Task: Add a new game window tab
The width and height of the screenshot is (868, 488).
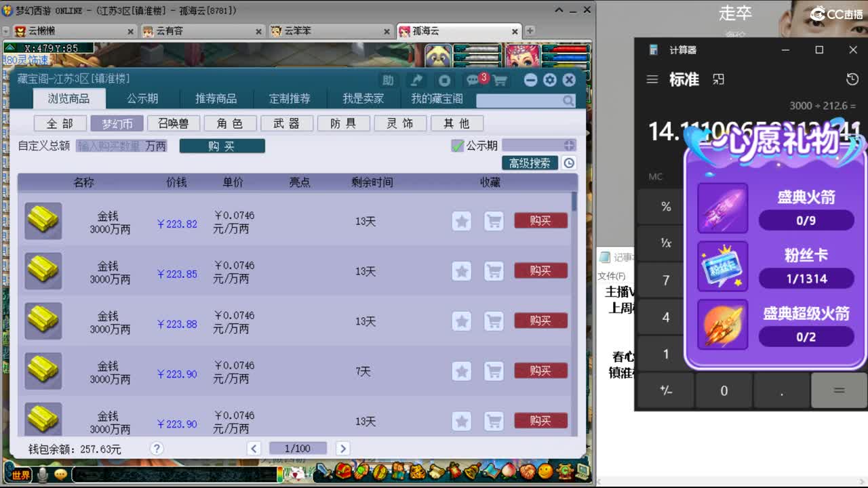Action: tap(530, 30)
